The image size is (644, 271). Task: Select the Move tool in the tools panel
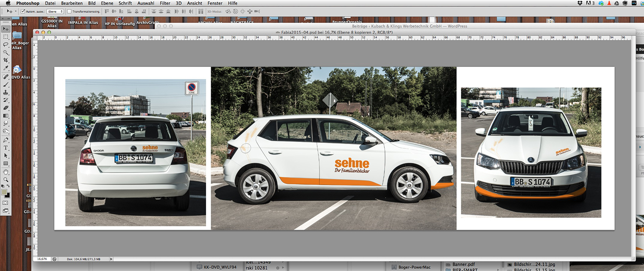click(6, 29)
